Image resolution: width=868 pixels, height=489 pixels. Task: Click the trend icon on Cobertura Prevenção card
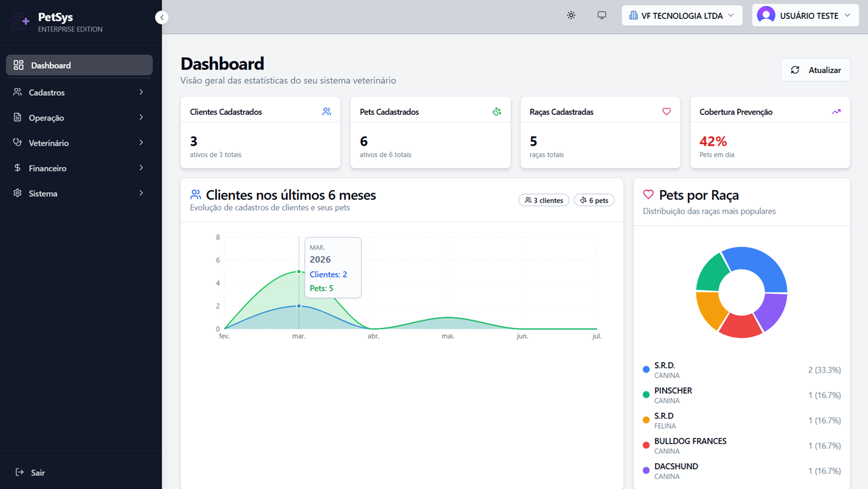(836, 112)
